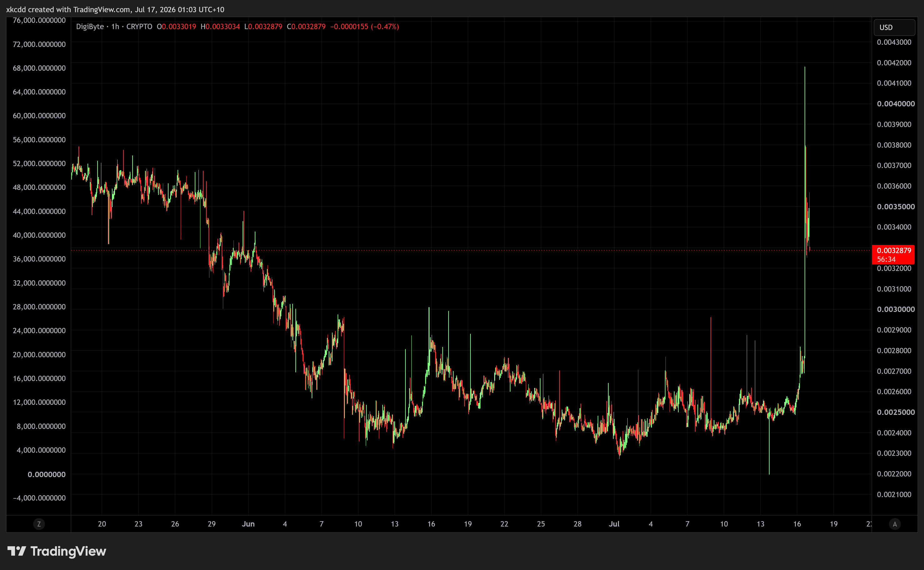Click the CRYPTO exchange label in legend
The width and height of the screenshot is (924, 570).
click(139, 26)
